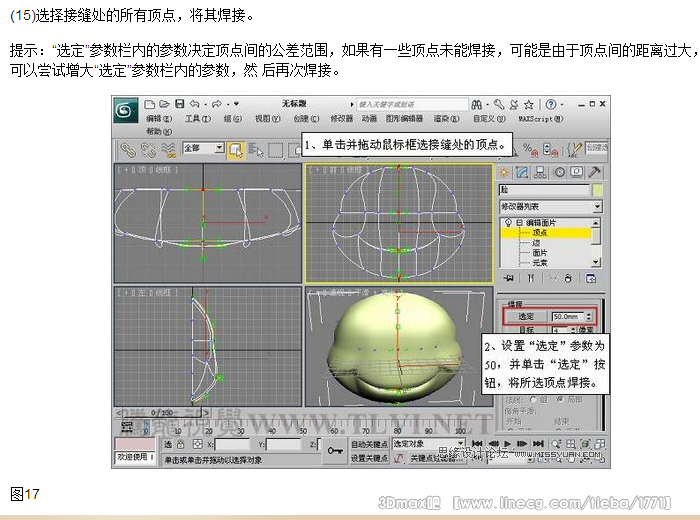Open the dropdown arrow beside Undo
Screen dimensions: 700x520
205,104
